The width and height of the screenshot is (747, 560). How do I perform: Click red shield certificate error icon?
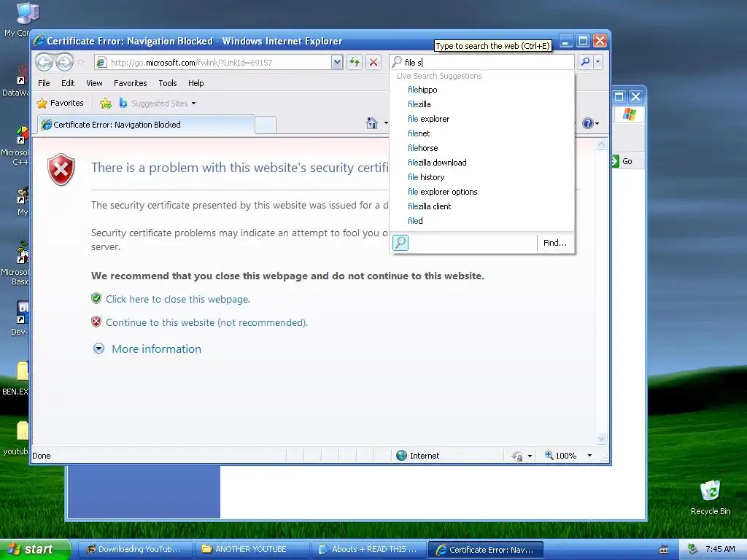click(61, 169)
